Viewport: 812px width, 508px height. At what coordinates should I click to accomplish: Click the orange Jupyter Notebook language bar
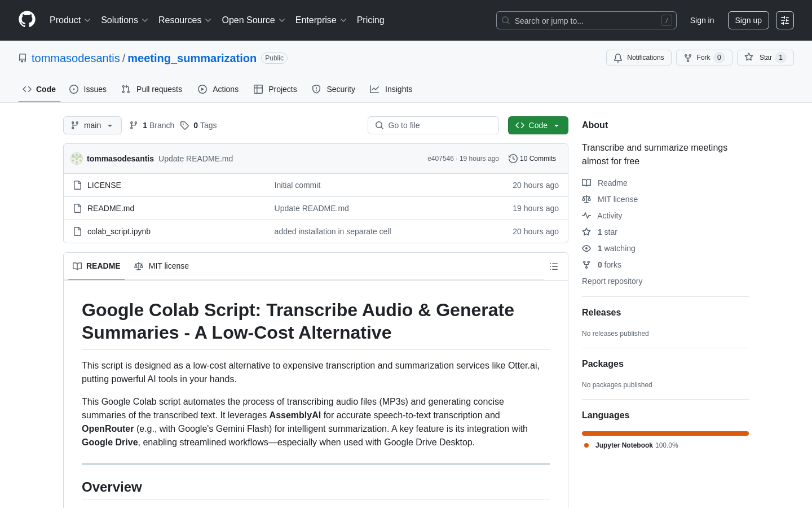[x=665, y=433]
